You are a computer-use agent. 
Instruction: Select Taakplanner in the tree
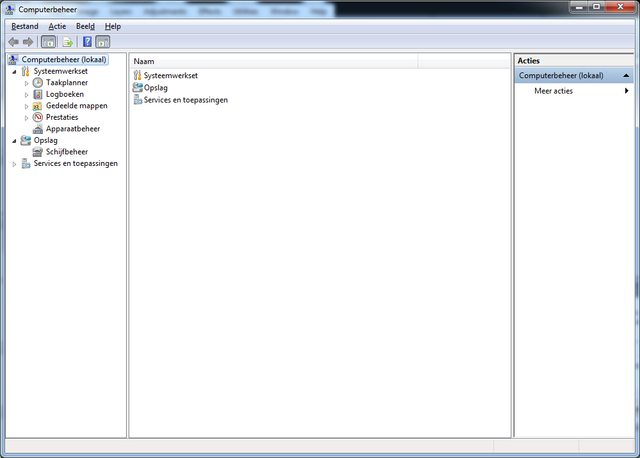tap(67, 82)
